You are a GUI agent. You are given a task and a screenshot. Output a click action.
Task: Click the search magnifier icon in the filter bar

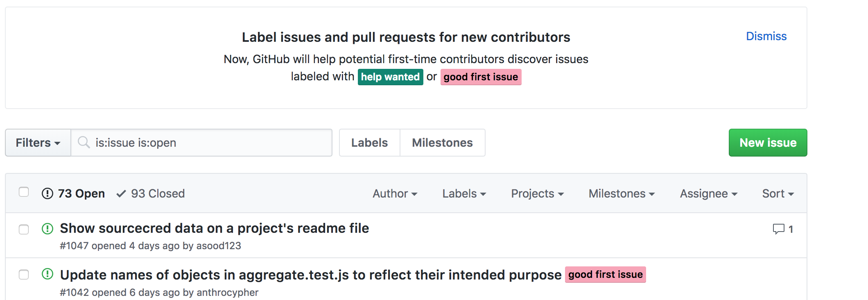click(x=84, y=143)
